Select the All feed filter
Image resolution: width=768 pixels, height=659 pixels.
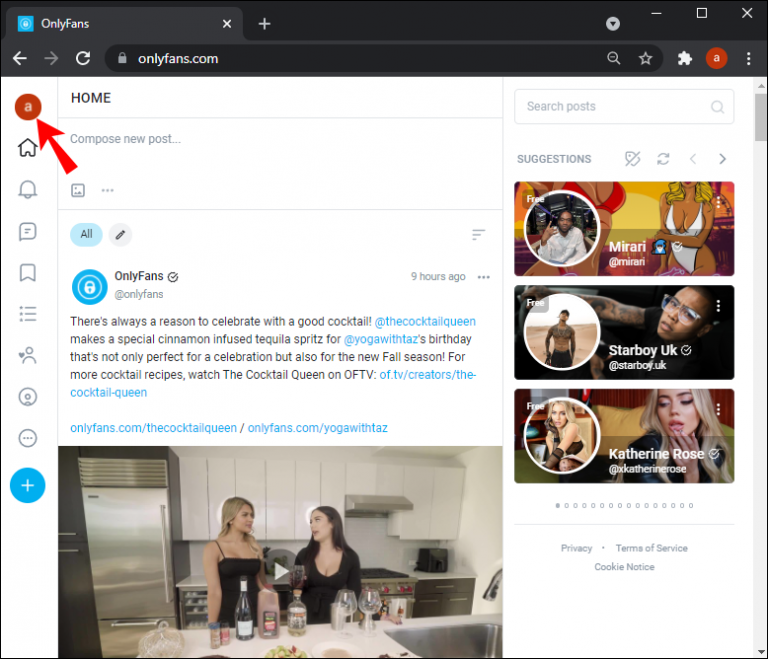click(x=86, y=234)
